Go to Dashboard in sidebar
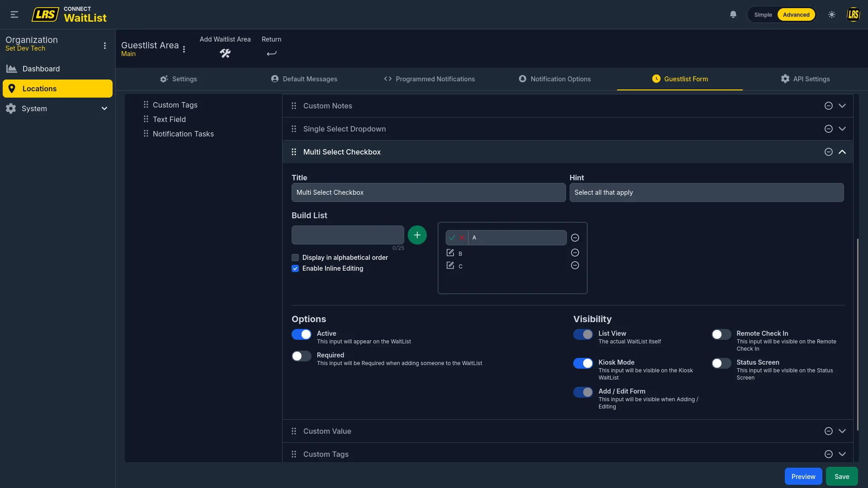The height and width of the screenshot is (488, 868). pyautogui.click(x=57, y=69)
